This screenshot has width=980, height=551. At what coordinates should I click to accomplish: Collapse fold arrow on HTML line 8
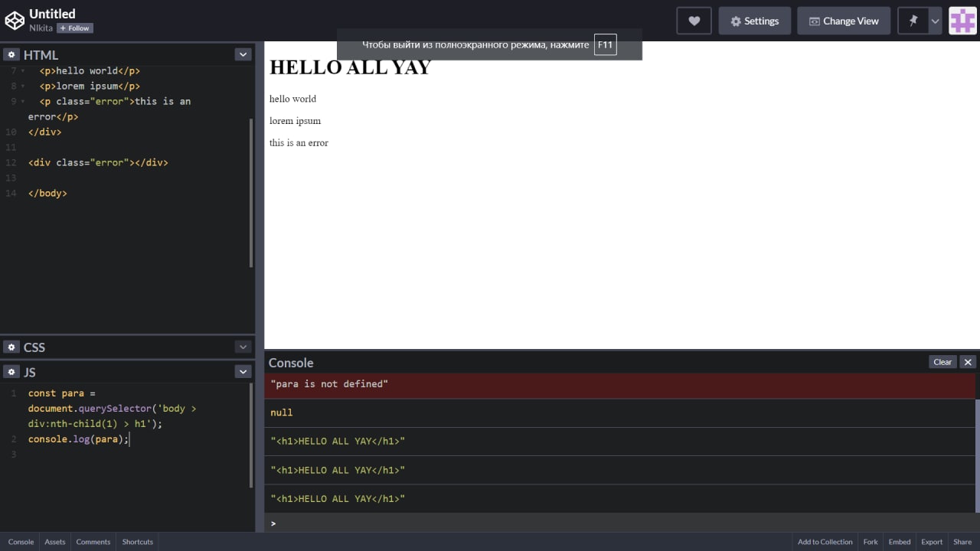[x=22, y=86]
